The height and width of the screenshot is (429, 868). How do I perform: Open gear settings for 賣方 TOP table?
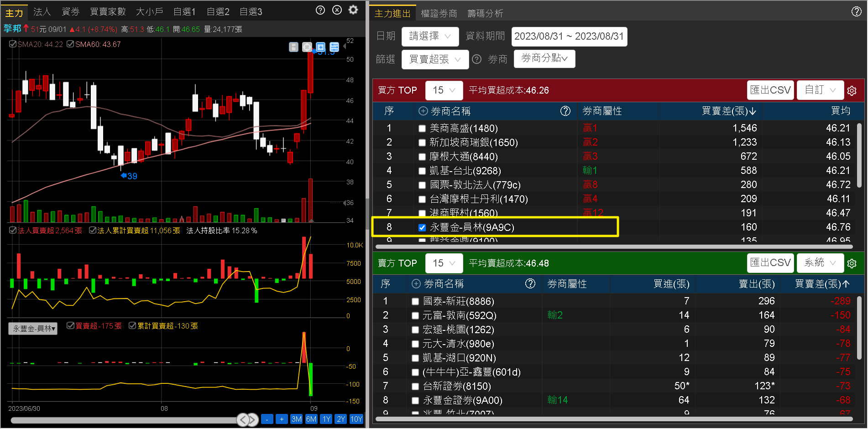coord(852,263)
